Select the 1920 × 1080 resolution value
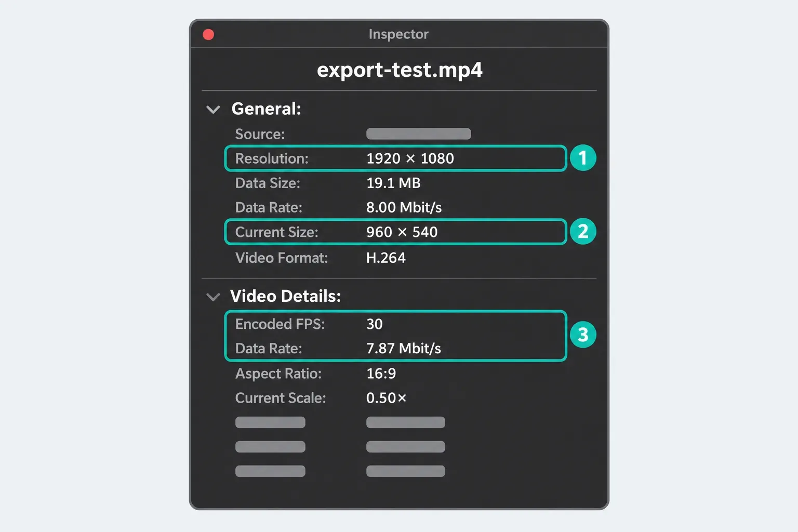 pyautogui.click(x=410, y=158)
